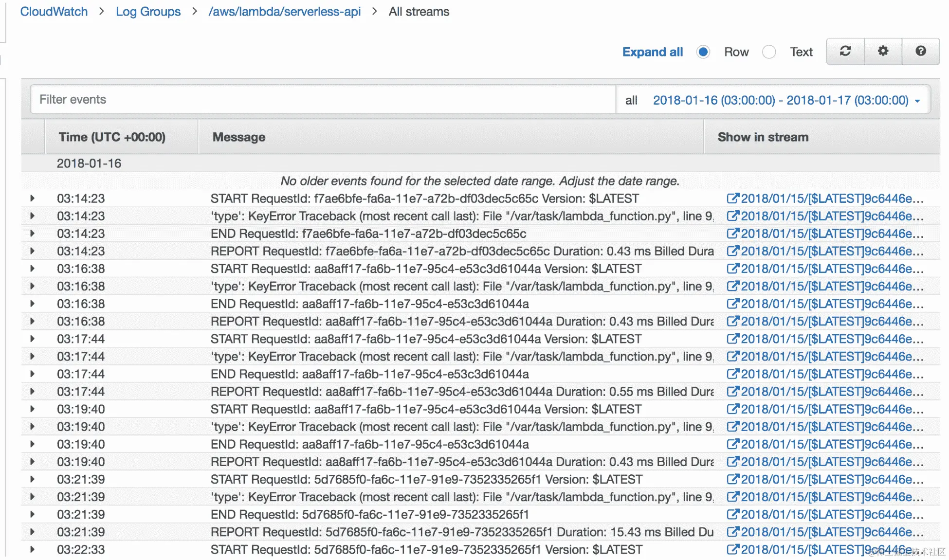Select the Text view radio button

click(769, 52)
